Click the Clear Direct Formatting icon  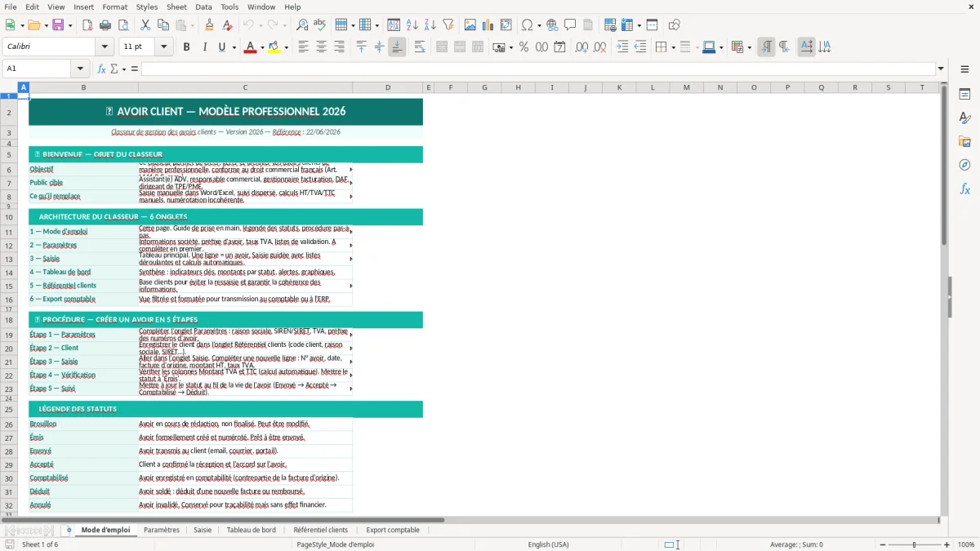tap(226, 25)
